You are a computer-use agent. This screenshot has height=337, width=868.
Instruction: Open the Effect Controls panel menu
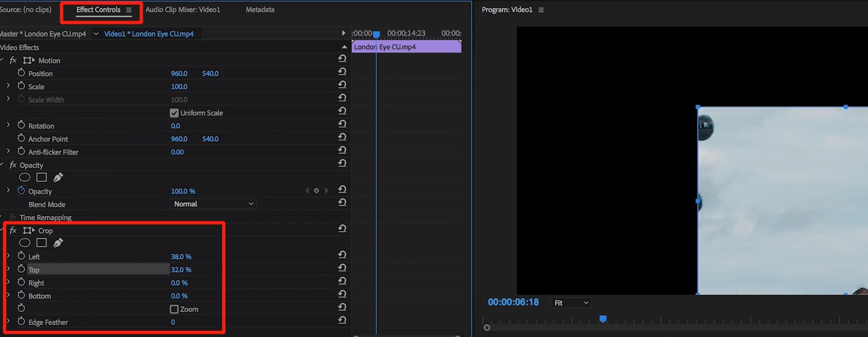129,10
